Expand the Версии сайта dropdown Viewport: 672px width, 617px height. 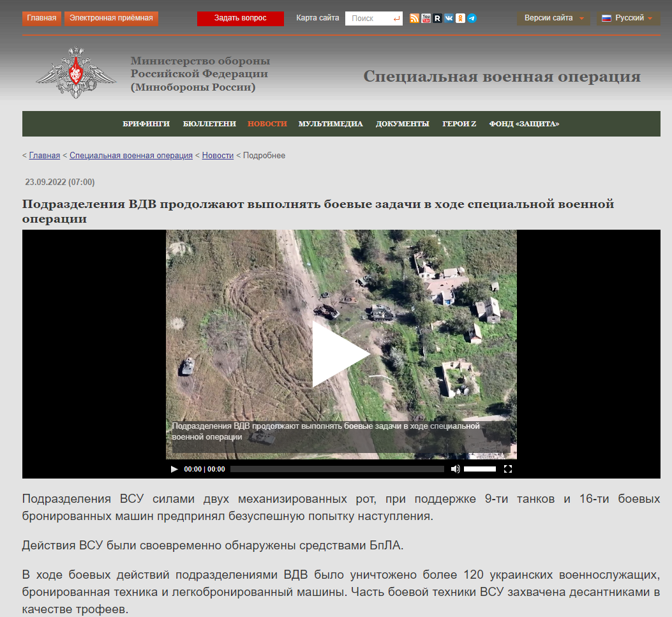[x=553, y=18]
